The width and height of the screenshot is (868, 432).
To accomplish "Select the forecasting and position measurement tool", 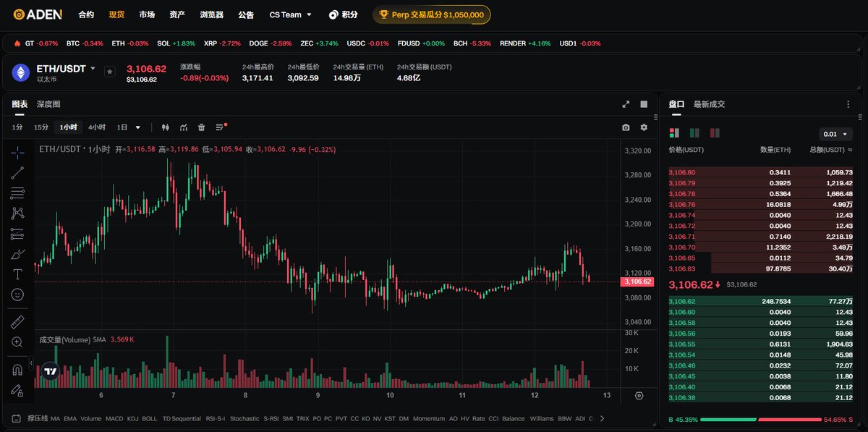I will coord(17,234).
